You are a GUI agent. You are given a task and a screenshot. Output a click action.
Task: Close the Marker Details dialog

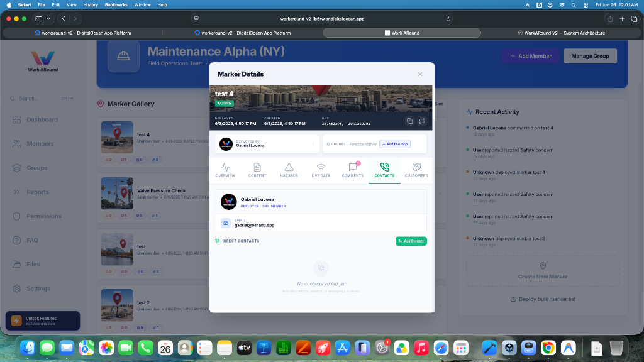click(419, 74)
